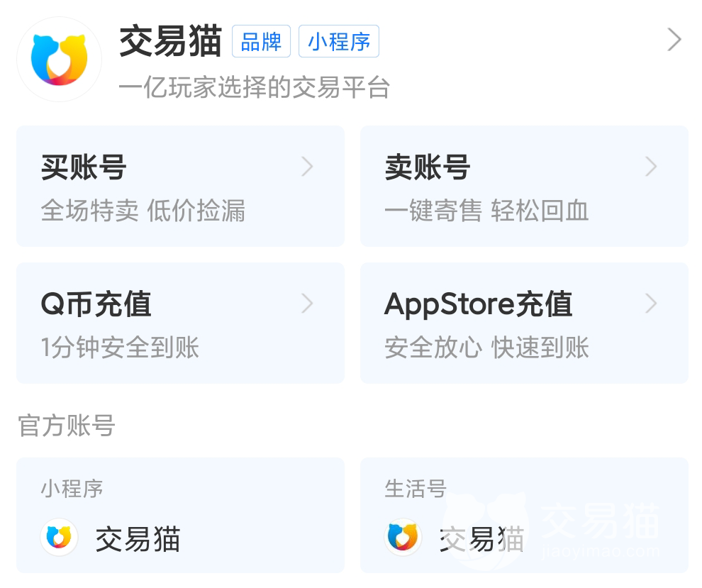Screen dimensions: 702x588
Task: Select the 卖账号 entry title
Action: click(x=428, y=168)
